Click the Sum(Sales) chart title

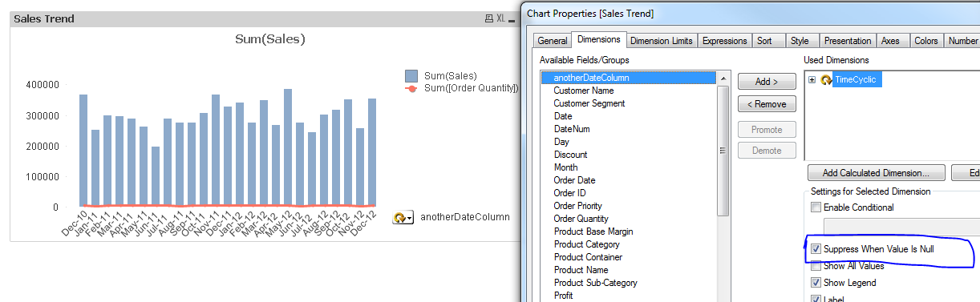[x=270, y=39]
